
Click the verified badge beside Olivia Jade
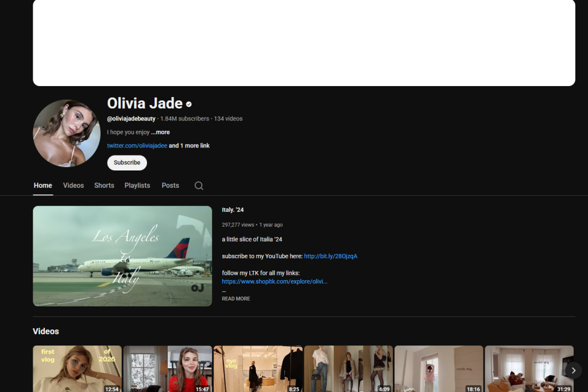(189, 104)
